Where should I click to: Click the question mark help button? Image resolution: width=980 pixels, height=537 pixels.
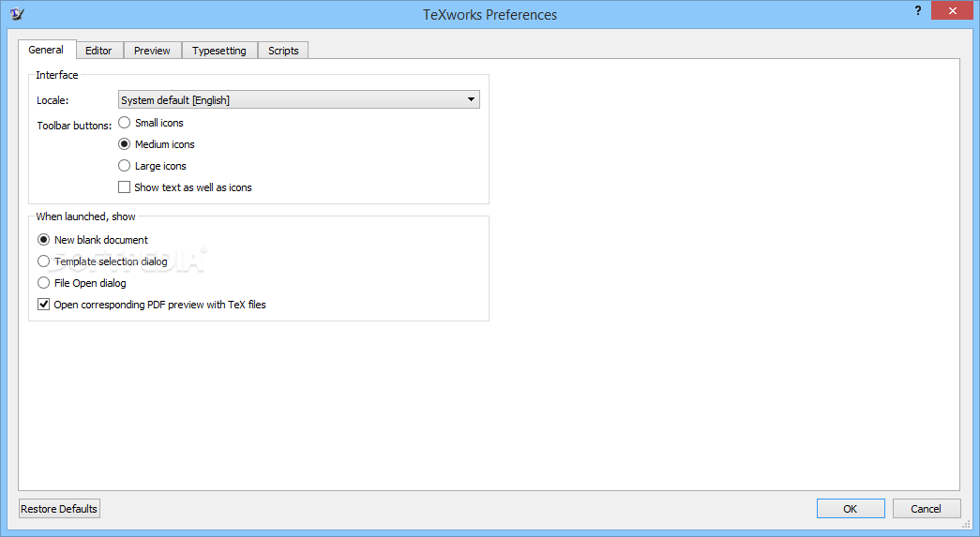coord(917,10)
